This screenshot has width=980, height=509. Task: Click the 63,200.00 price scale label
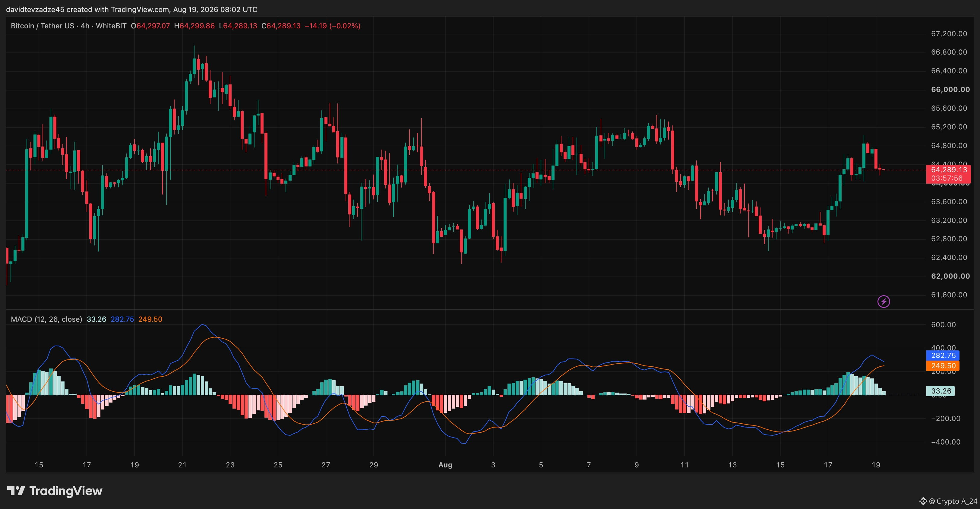point(949,220)
